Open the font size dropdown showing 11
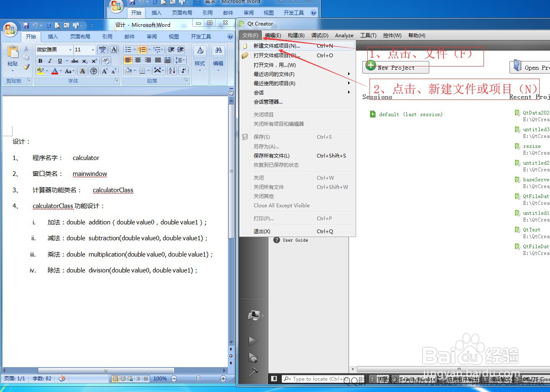This screenshot has width=550, height=392. [x=93, y=49]
